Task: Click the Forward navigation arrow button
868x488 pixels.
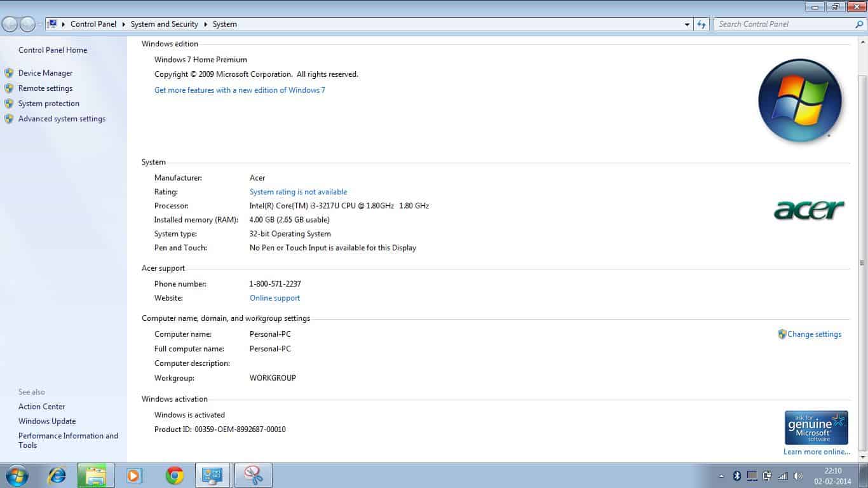Action: coord(27,24)
